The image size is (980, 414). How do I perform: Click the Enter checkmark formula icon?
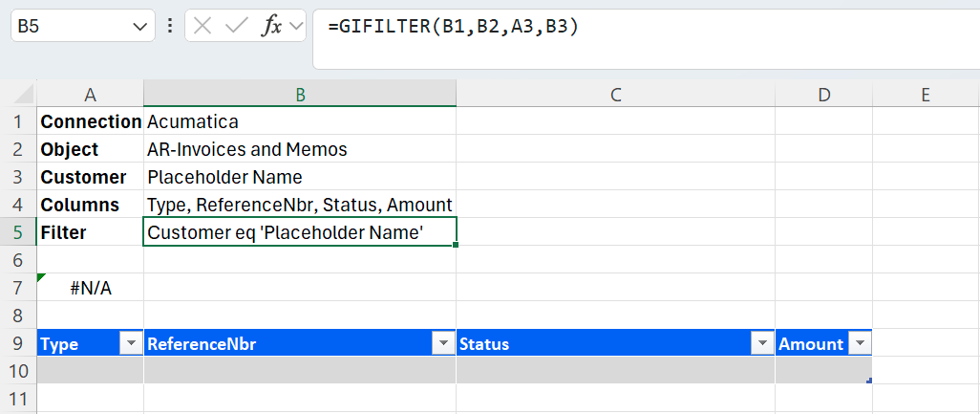236,27
